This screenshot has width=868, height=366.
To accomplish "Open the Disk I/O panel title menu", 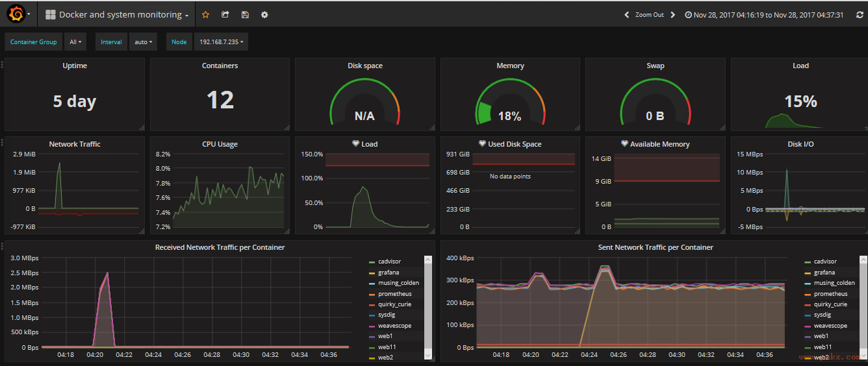I will pyautogui.click(x=800, y=144).
